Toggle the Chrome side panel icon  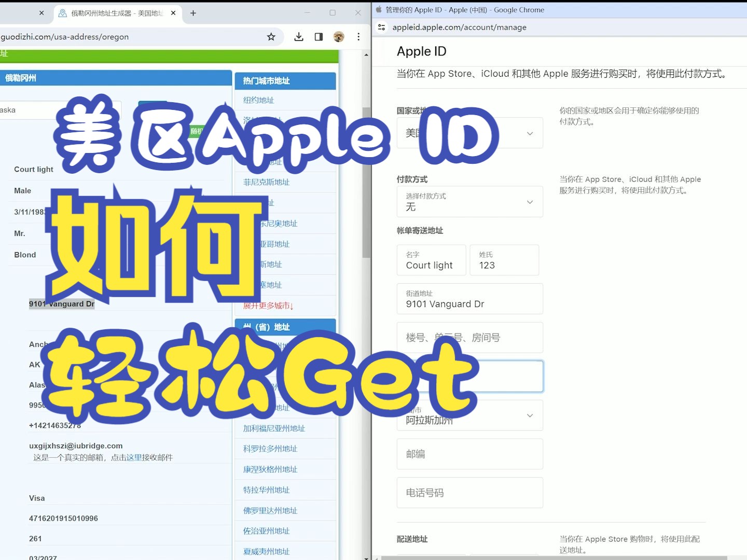tap(319, 37)
